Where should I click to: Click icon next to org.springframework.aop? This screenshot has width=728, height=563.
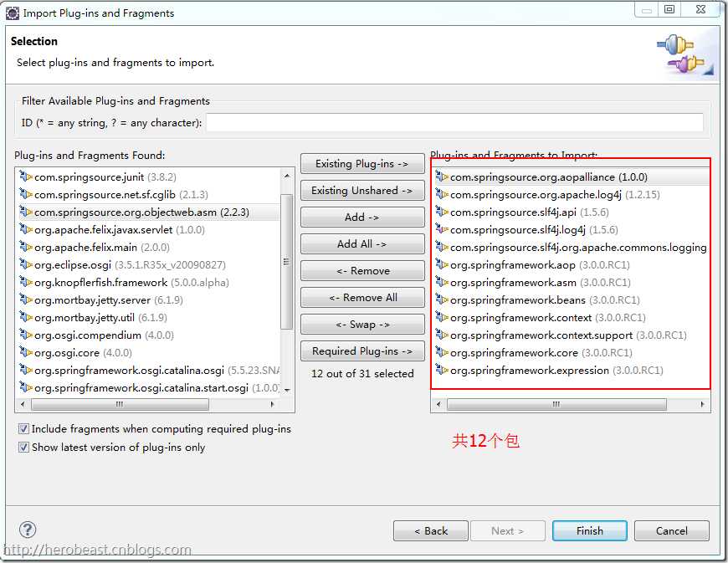coord(442,265)
